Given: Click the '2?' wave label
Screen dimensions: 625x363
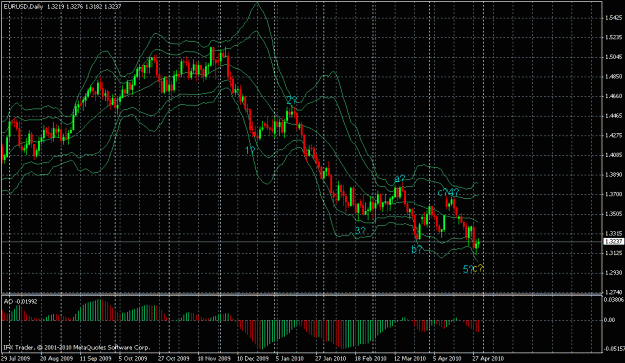Looking at the screenshot, I should [292, 100].
